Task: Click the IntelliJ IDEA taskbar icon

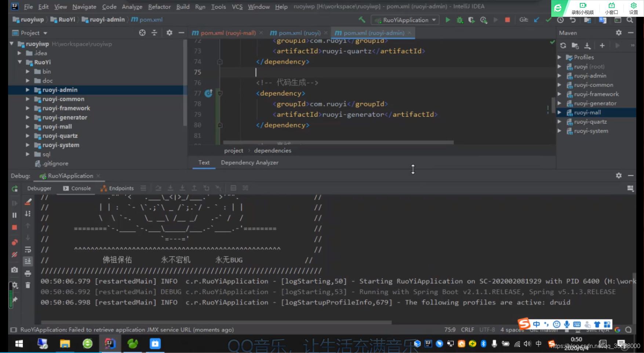Action: 110,343
